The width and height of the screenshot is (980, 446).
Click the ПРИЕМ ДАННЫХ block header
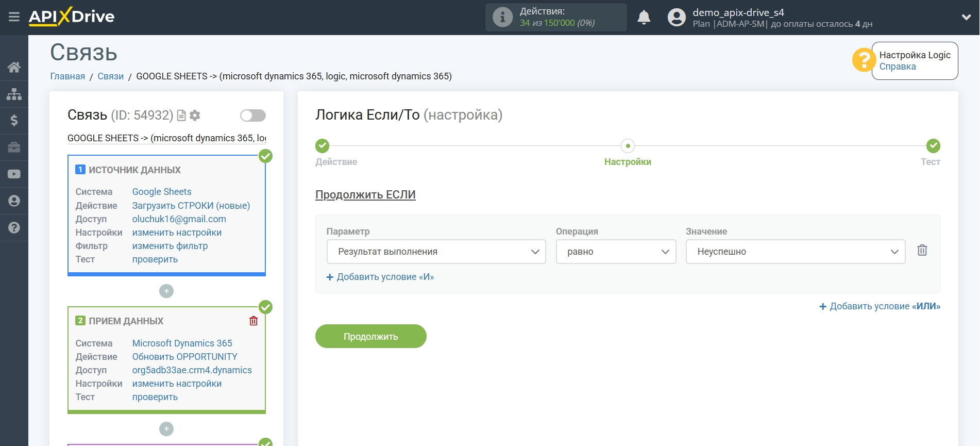click(x=120, y=321)
